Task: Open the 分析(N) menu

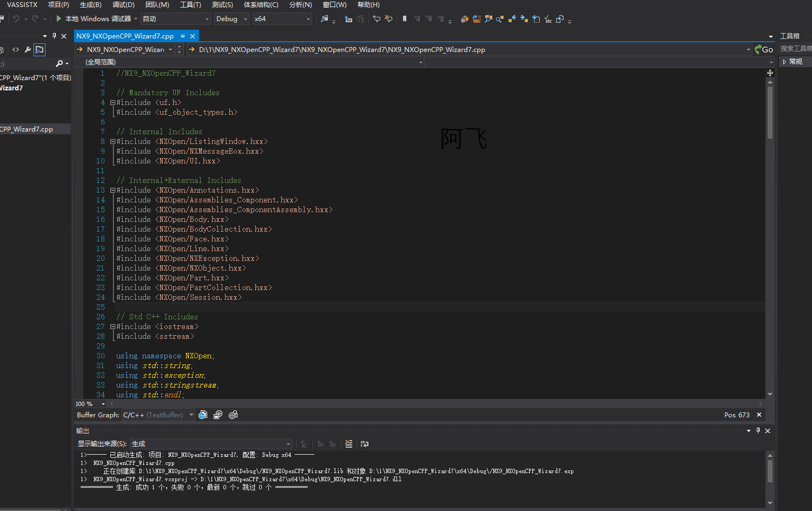Action: [x=300, y=5]
